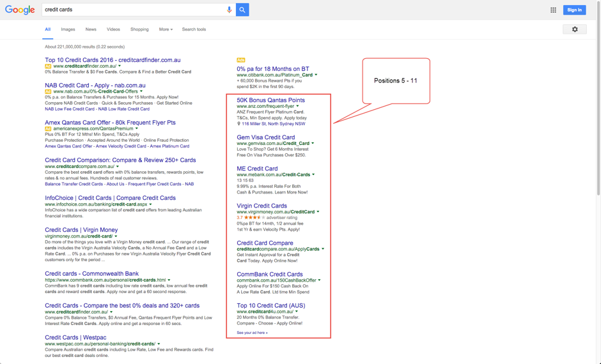Switch to the Images tab
Screen dimensions: 601x364
pos(68,29)
